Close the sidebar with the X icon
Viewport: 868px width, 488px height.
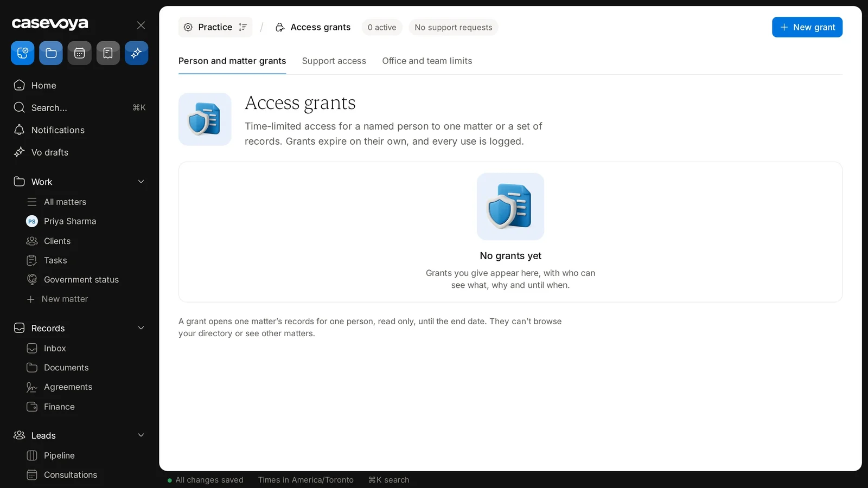click(x=141, y=25)
